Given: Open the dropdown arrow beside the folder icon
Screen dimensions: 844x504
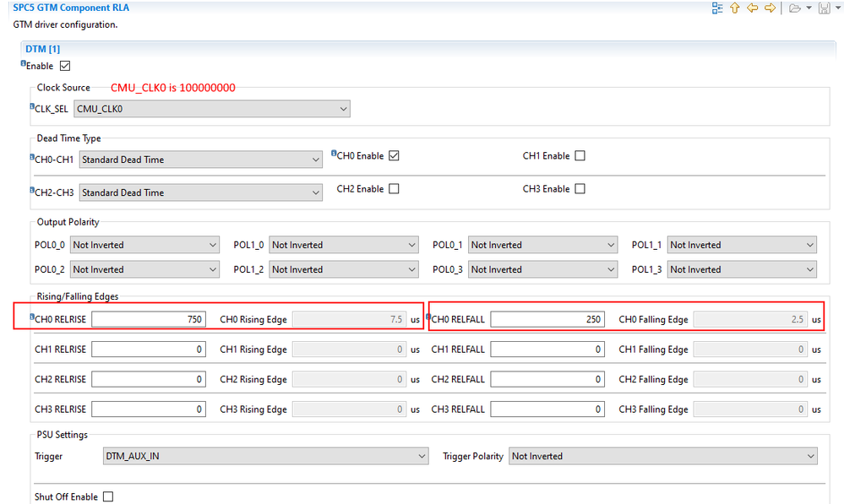Looking at the screenshot, I should pyautogui.click(x=809, y=8).
